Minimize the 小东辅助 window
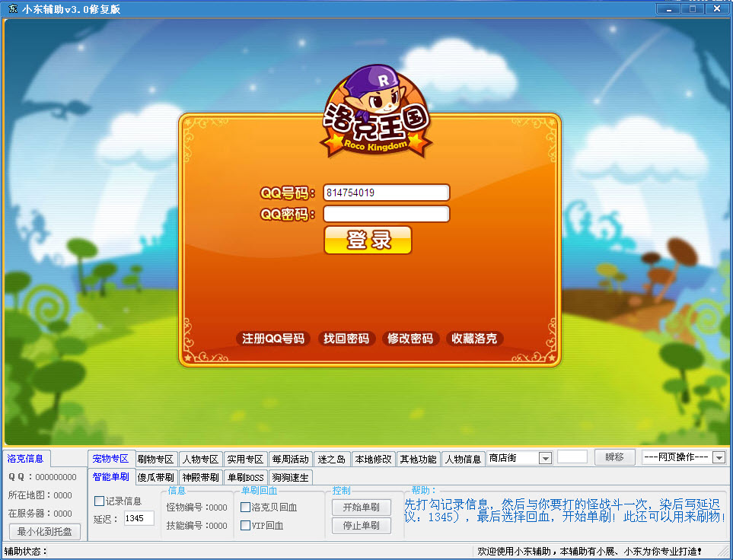733x560 pixels. pyautogui.click(x=669, y=8)
